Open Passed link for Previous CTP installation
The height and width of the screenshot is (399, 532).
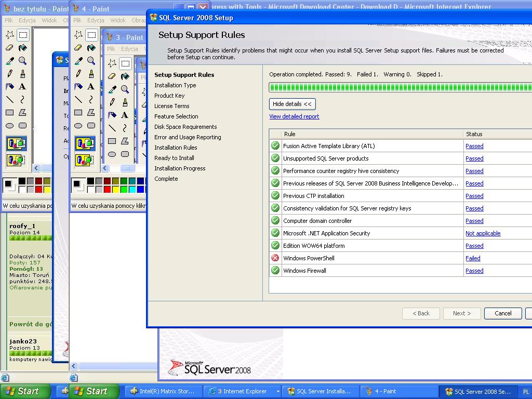(x=474, y=196)
